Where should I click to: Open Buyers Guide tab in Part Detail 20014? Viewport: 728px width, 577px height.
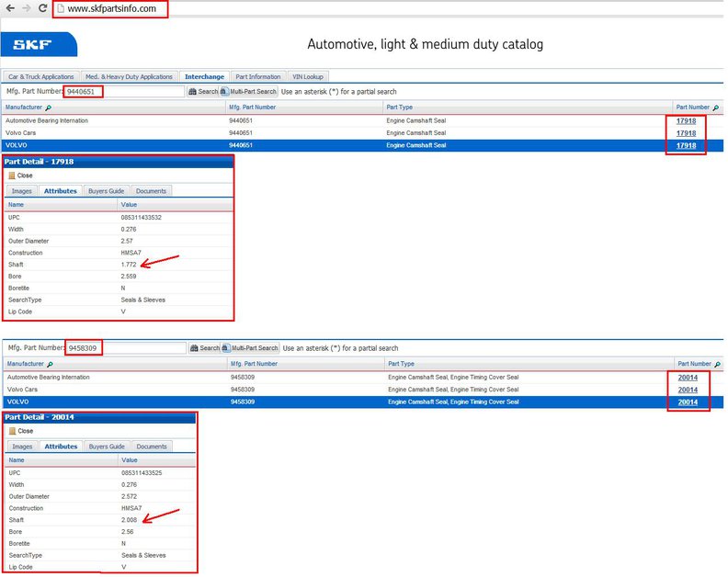[x=106, y=447]
